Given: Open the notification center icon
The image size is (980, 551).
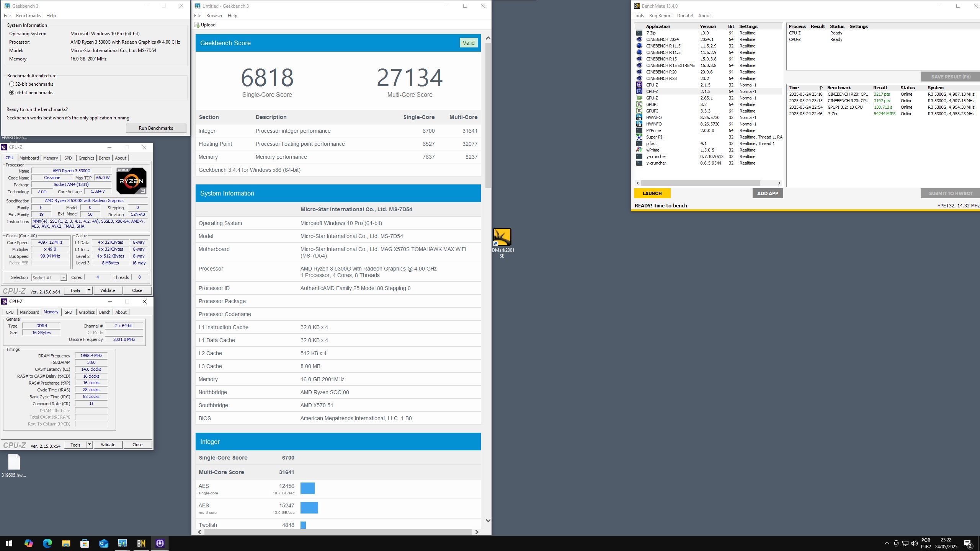Looking at the screenshot, I should click(968, 543).
